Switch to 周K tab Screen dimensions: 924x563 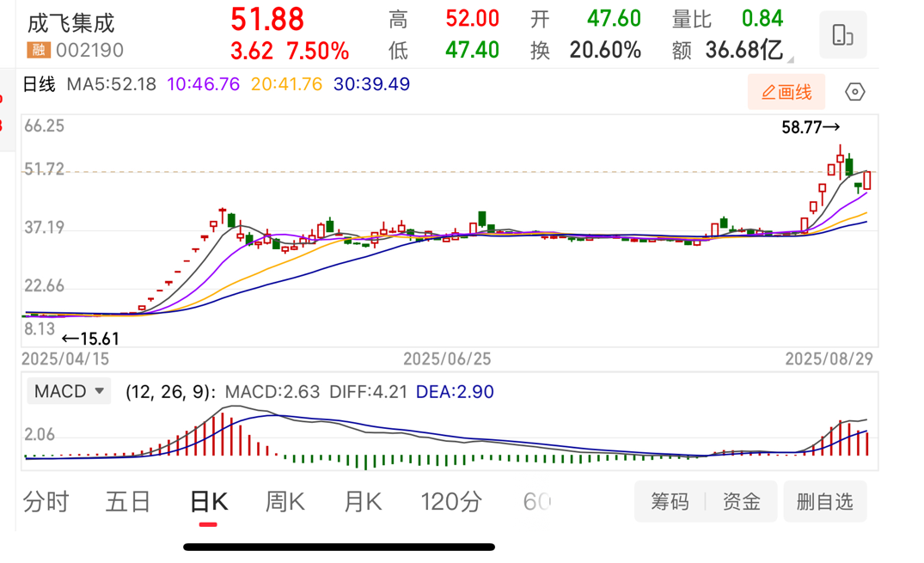pos(285,502)
